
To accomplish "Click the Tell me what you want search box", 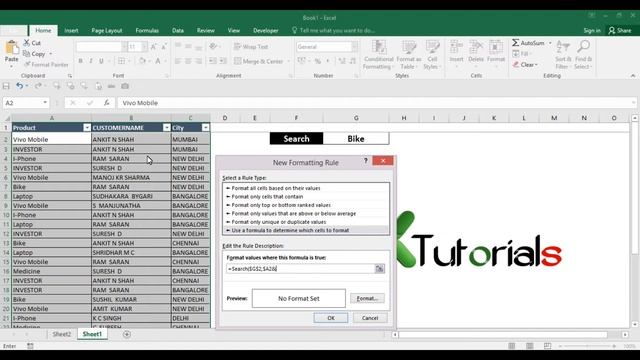I will [333, 30].
